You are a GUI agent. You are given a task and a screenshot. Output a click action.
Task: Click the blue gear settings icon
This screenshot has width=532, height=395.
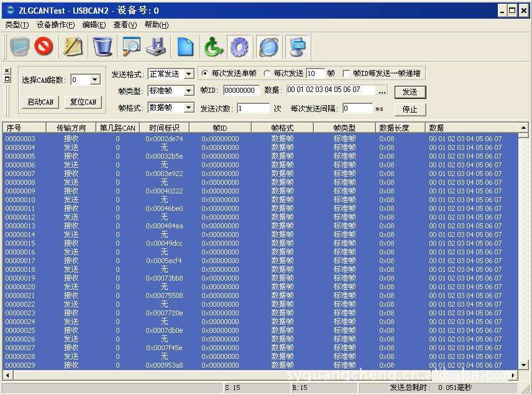239,46
